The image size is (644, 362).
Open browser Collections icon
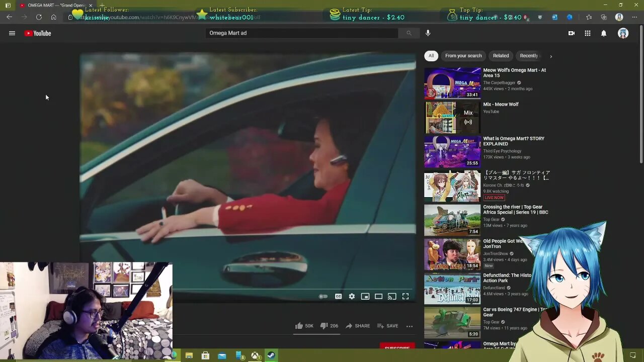point(604,17)
